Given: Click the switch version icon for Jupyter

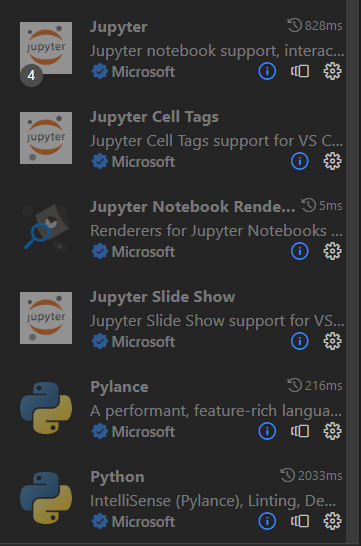Looking at the screenshot, I should tap(300, 71).
